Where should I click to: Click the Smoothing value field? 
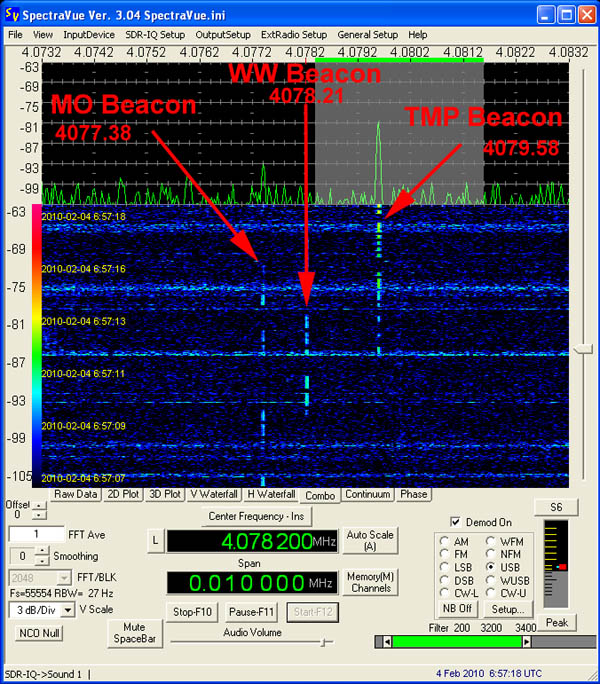22,556
